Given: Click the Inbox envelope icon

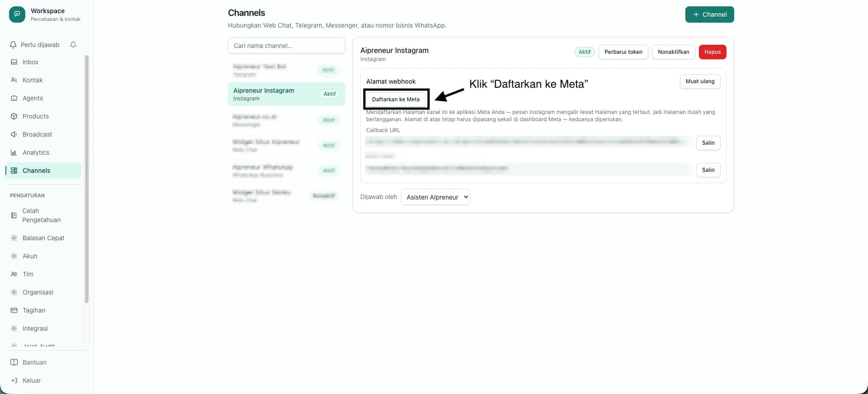Looking at the screenshot, I should pyautogui.click(x=14, y=62).
